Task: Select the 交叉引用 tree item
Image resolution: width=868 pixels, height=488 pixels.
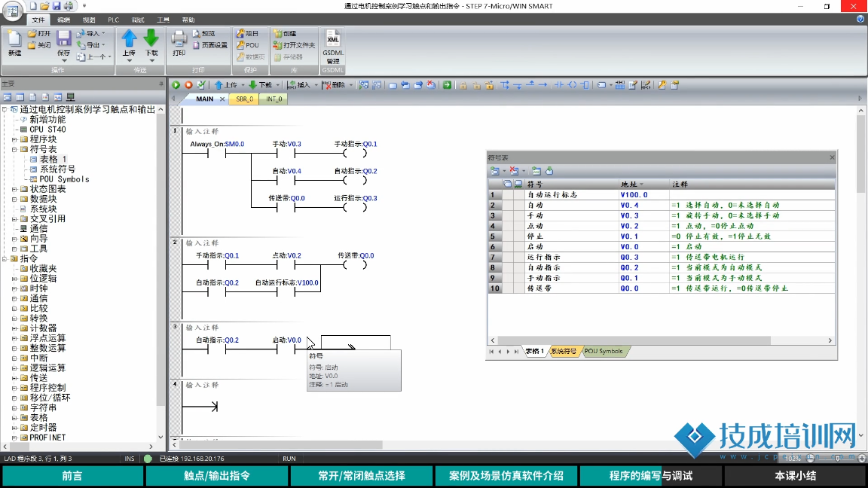Action: 47,219
